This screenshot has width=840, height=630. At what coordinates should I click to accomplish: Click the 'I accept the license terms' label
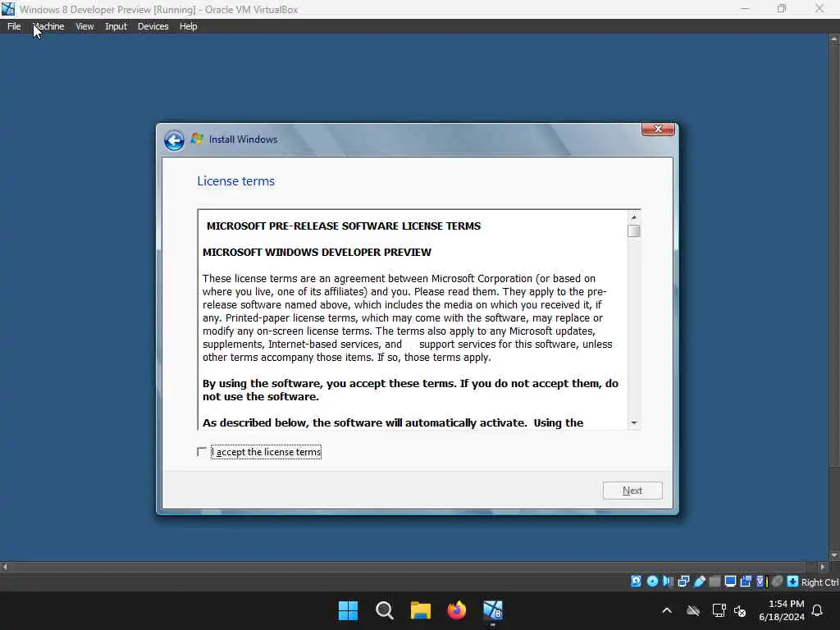coord(267,452)
